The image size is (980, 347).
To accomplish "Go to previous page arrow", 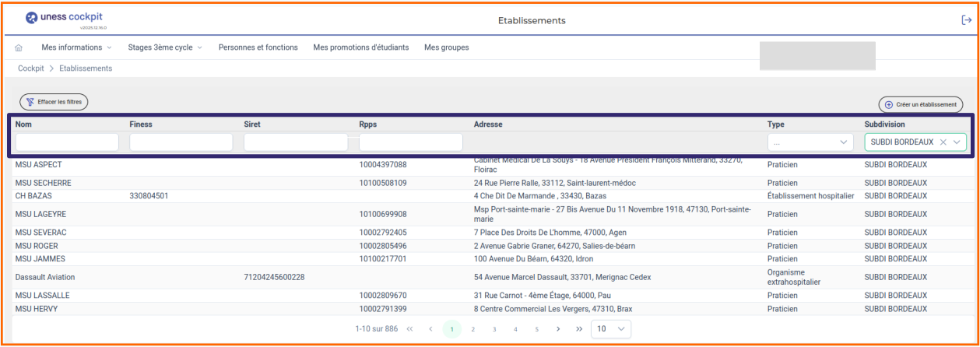I will pos(430,329).
